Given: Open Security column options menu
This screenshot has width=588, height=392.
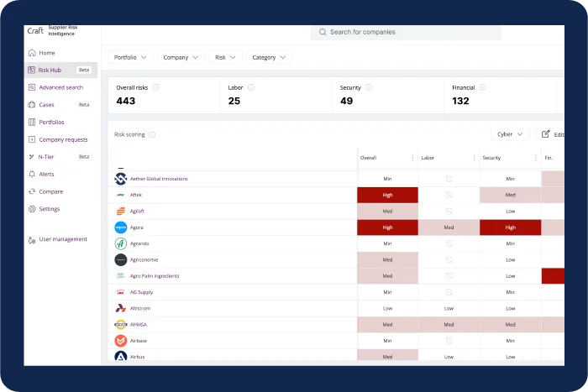Looking at the screenshot, I should coord(536,158).
